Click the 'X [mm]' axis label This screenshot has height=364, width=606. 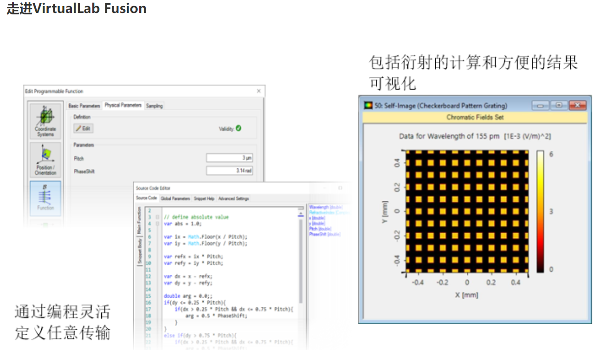click(x=467, y=294)
